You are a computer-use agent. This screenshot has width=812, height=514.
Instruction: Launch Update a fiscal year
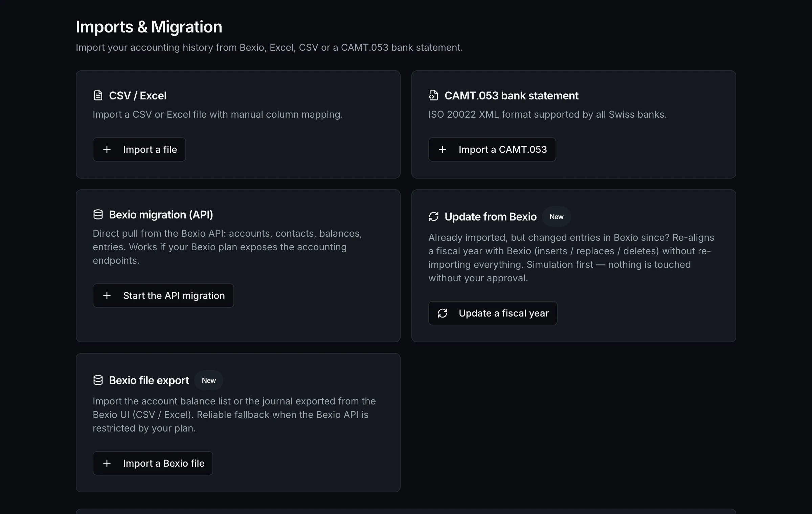[493, 313]
